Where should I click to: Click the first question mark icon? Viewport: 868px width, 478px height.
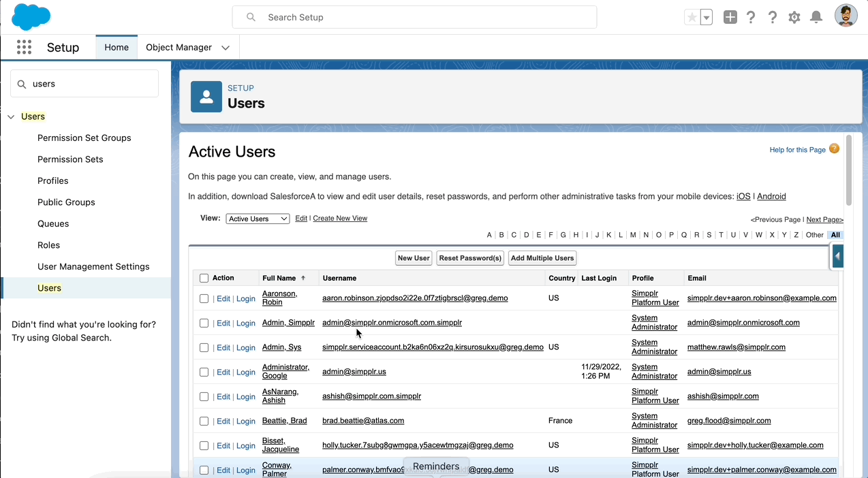(751, 18)
